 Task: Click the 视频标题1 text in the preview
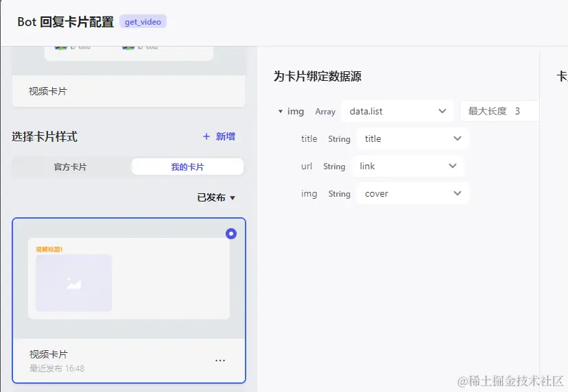(49, 249)
